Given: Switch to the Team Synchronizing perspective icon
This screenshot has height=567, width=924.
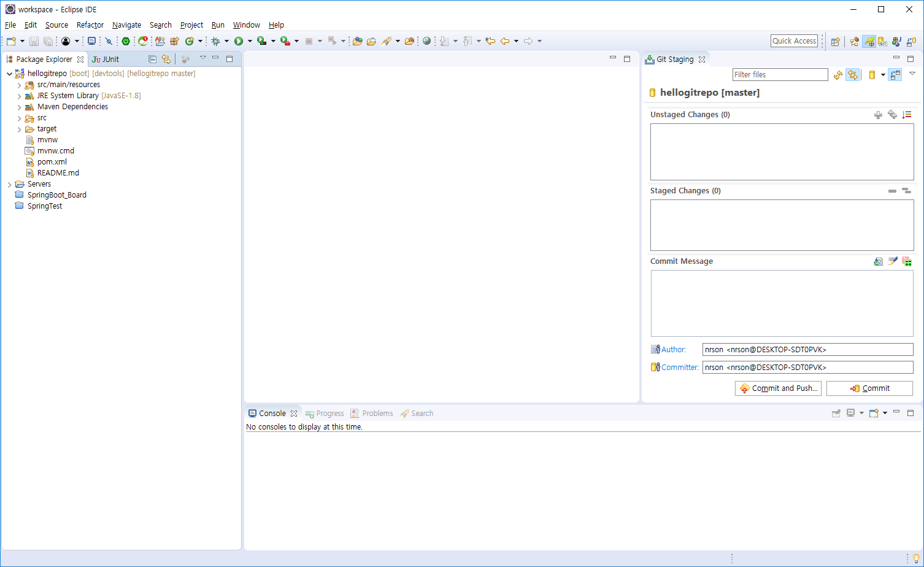Looking at the screenshot, I should pyautogui.click(x=911, y=42).
